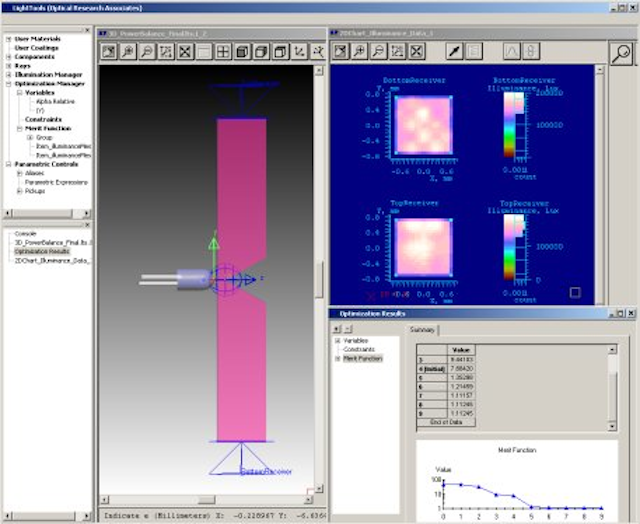Click BottomReceiver color scale bar
This screenshot has height=524, width=640.
coord(509,125)
